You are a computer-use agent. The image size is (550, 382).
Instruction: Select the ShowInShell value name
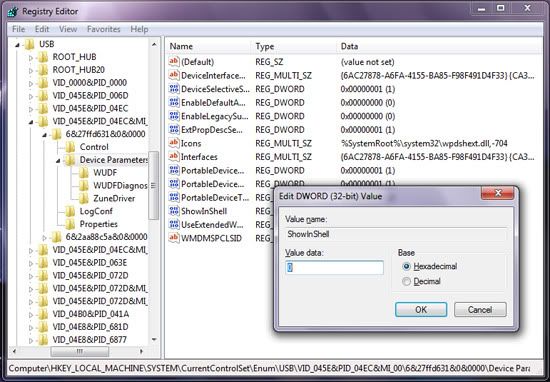[x=204, y=211]
